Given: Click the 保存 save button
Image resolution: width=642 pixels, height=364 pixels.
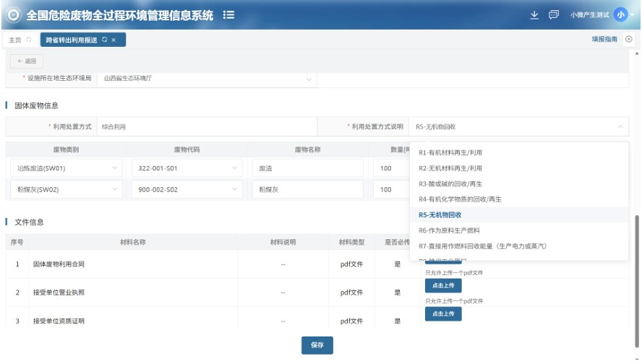Looking at the screenshot, I should tap(317, 345).
